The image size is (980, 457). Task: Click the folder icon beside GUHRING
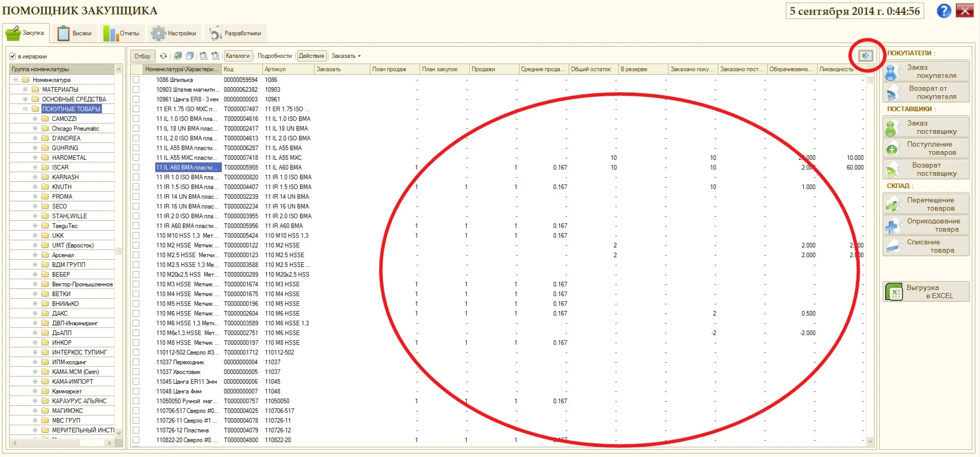coord(45,148)
